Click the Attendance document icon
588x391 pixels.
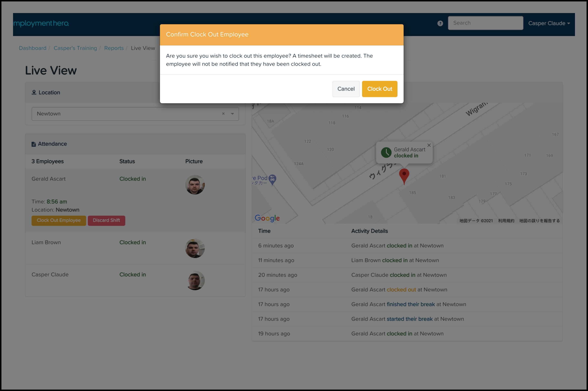33,144
